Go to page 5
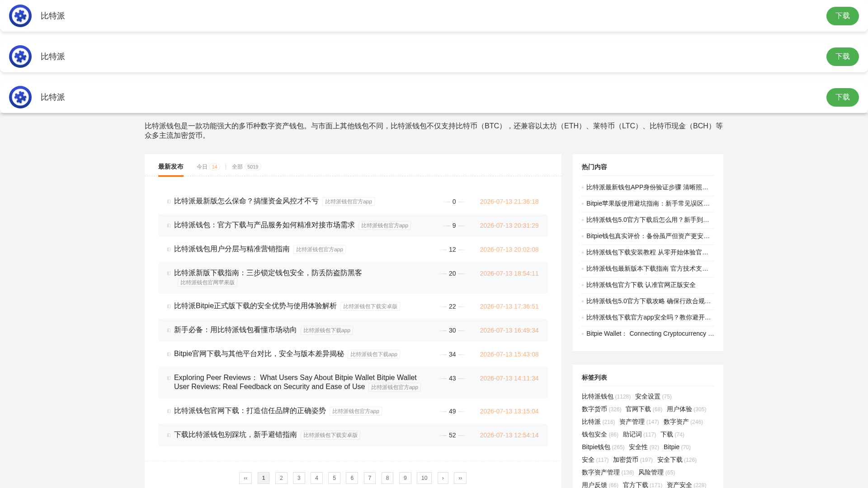This screenshot has height=488, width=868. pos(334,478)
